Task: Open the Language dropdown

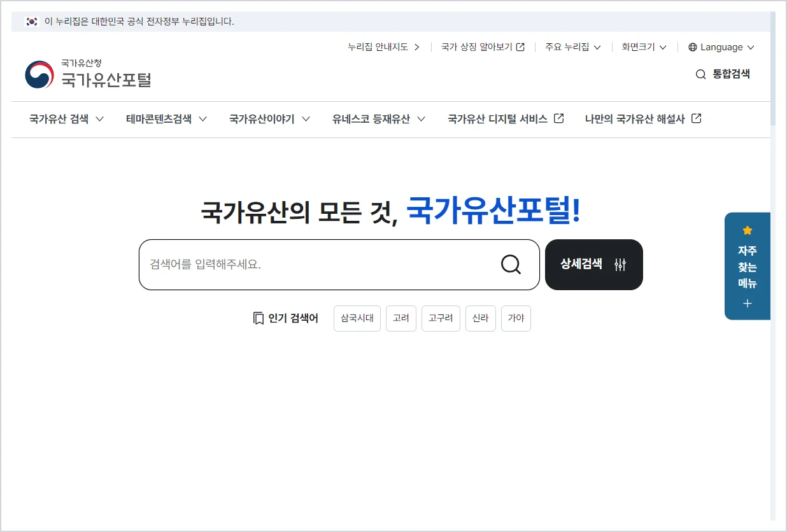Action: tap(721, 47)
